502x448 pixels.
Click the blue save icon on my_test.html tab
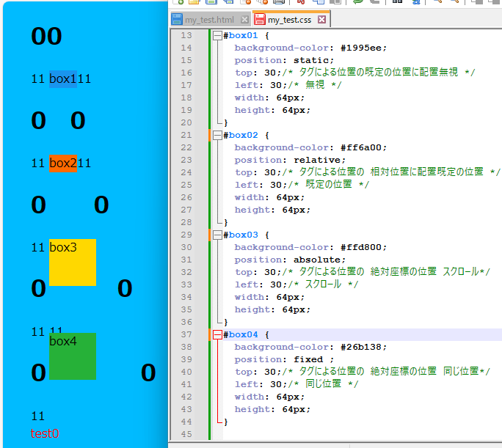177,19
